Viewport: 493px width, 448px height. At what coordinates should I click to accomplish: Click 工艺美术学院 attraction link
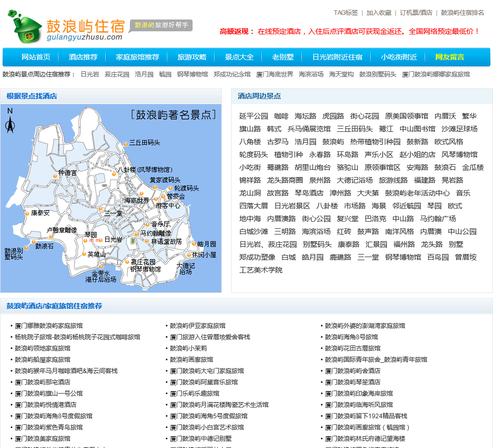pyautogui.click(x=261, y=270)
